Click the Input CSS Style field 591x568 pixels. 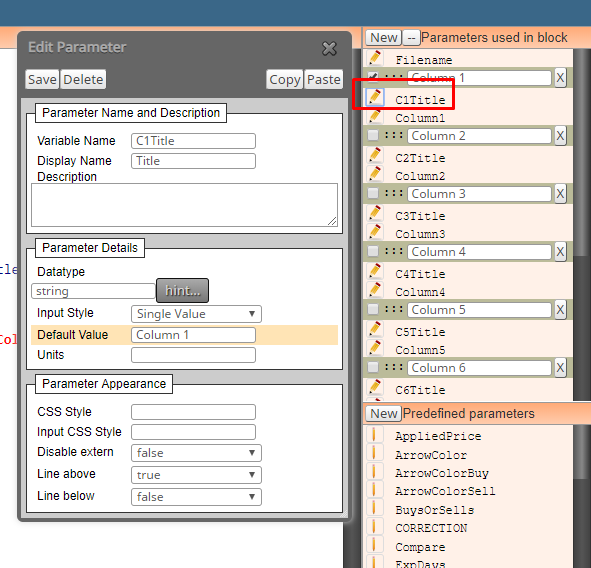[x=193, y=432]
